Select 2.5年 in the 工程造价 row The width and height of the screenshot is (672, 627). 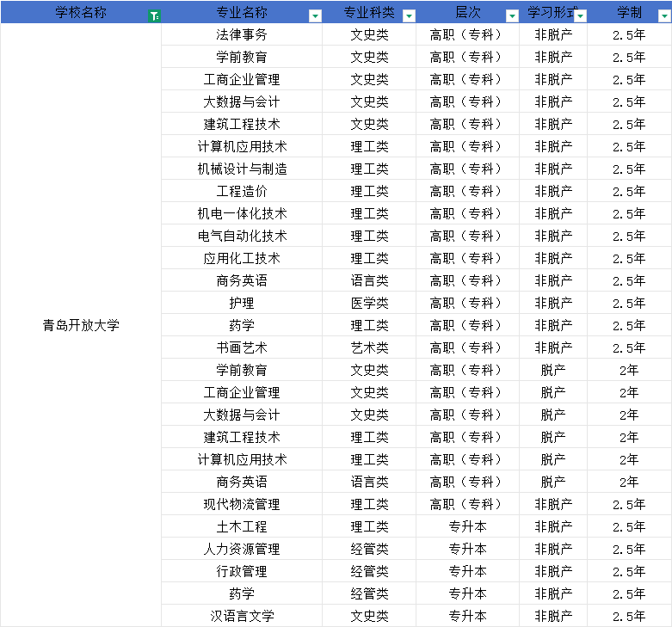(629, 191)
